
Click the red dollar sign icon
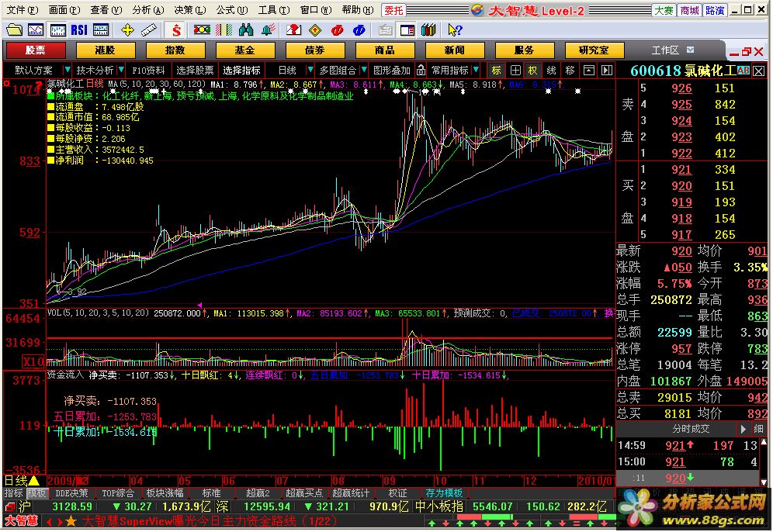click(176, 30)
